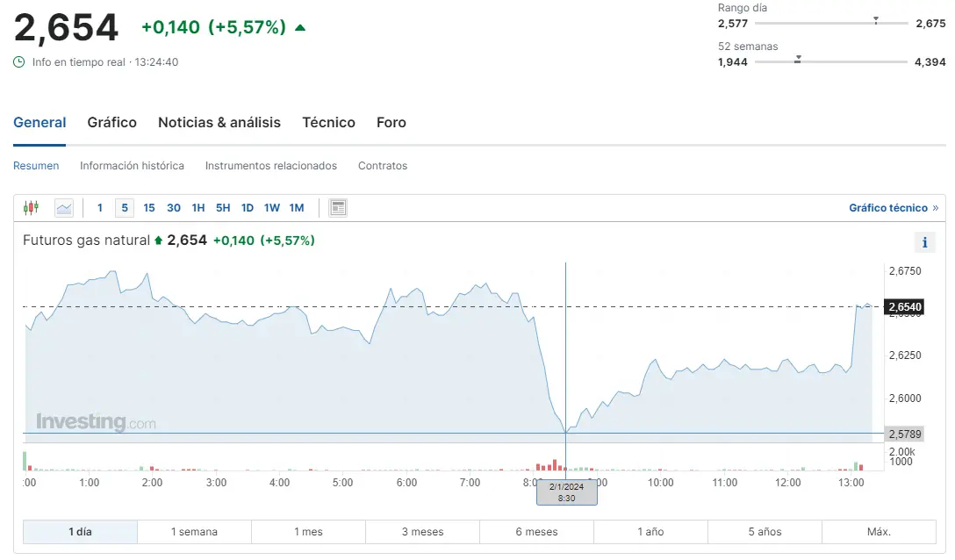Click the 52 semanas range slider marker
This screenshot has height=560, width=955.
[x=797, y=60]
